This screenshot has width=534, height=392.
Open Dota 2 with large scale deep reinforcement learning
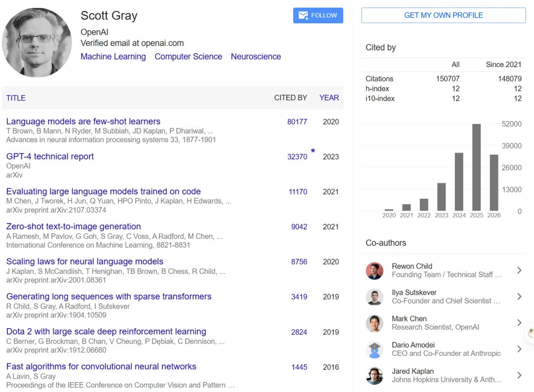[106, 332]
